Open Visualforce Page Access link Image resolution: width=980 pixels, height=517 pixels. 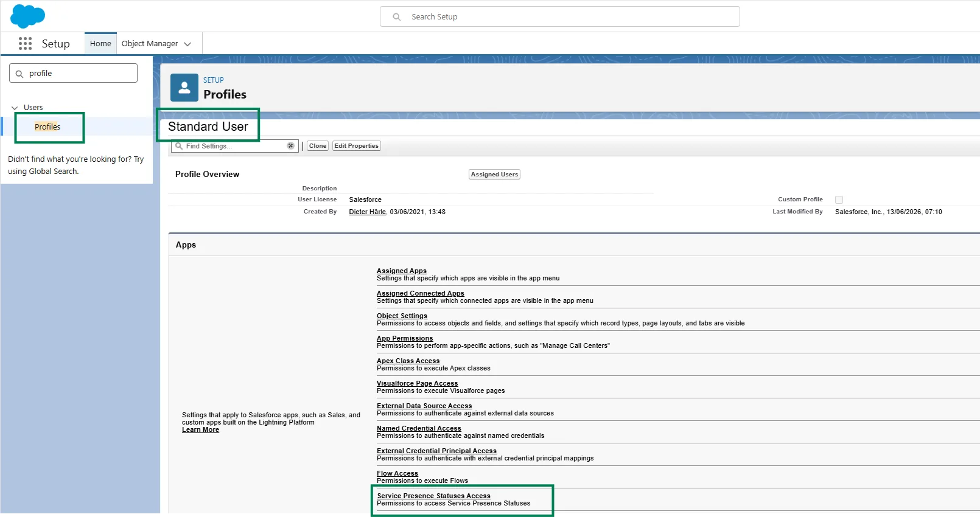click(417, 383)
